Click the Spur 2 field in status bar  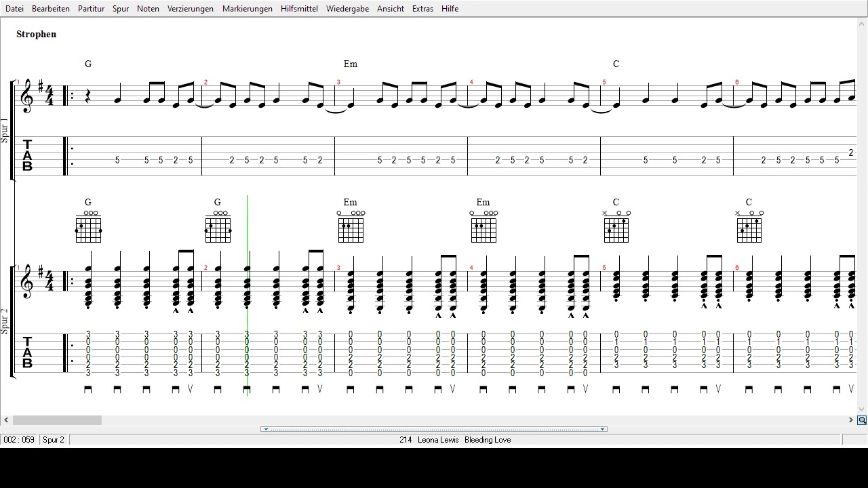coord(54,440)
